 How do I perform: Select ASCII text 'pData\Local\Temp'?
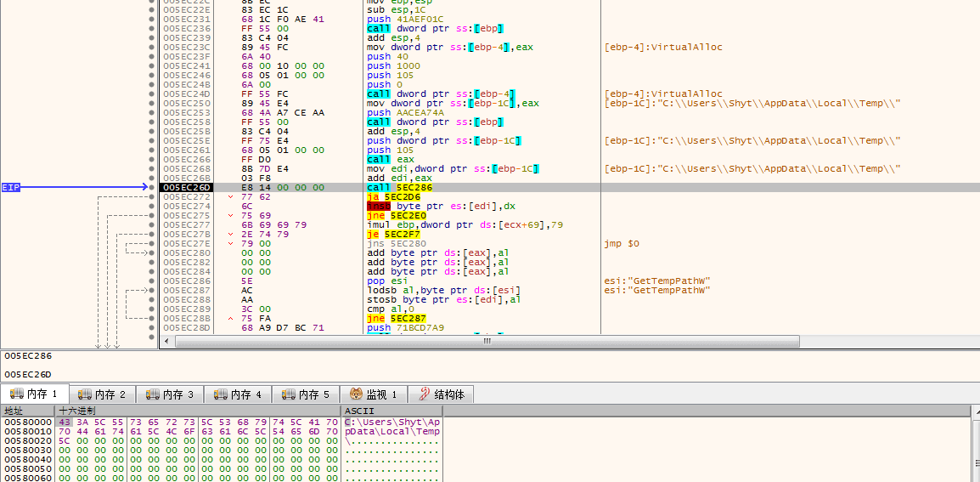392,431
